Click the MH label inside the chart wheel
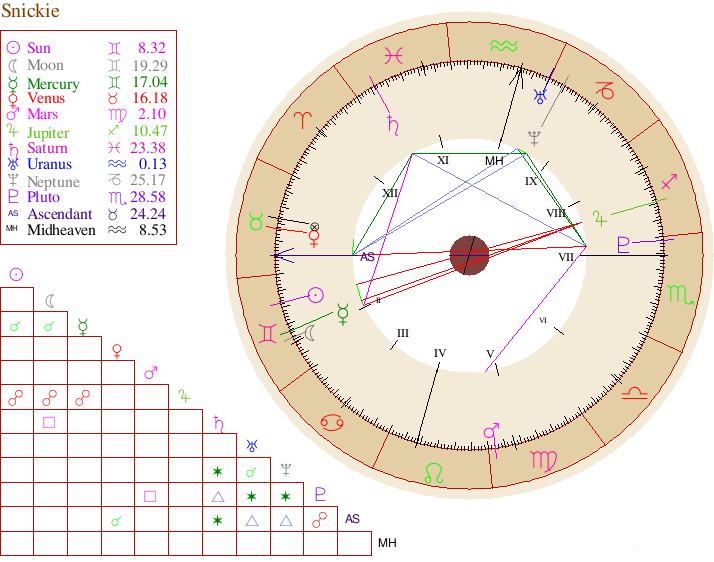 click(494, 161)
